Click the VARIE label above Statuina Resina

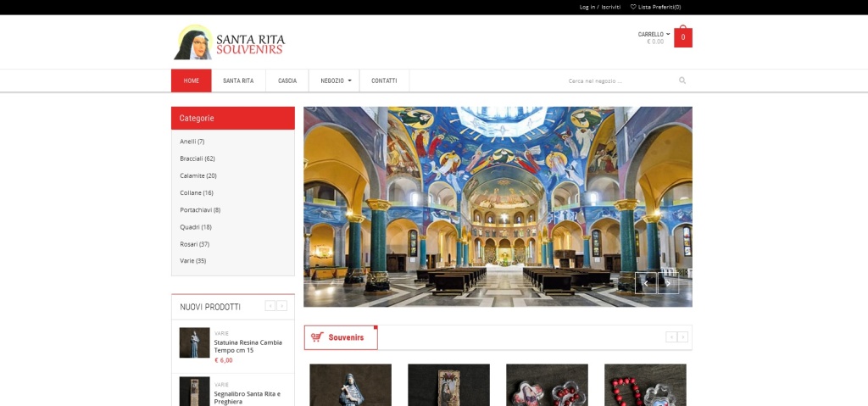[221, 333]
